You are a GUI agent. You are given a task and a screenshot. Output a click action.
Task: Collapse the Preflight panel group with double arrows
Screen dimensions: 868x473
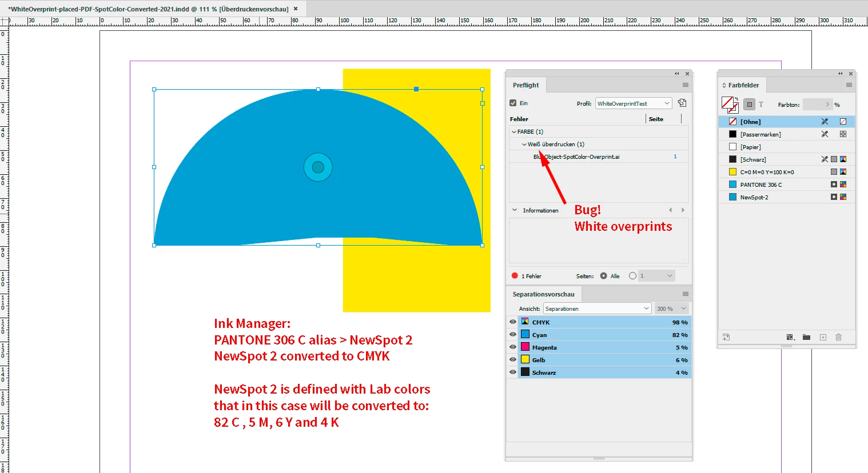(x=676, y=73)
